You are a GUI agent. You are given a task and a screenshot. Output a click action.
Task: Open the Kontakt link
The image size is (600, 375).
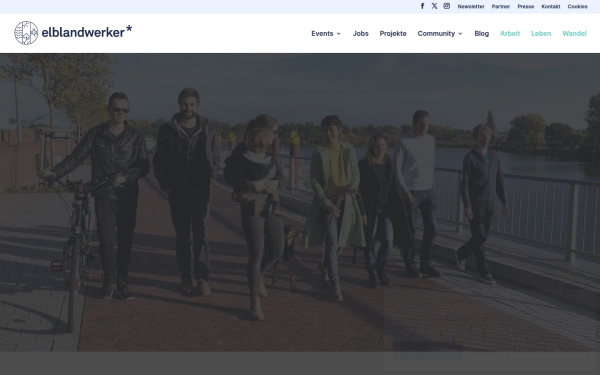pyautogui.click(x=551, y=7)
